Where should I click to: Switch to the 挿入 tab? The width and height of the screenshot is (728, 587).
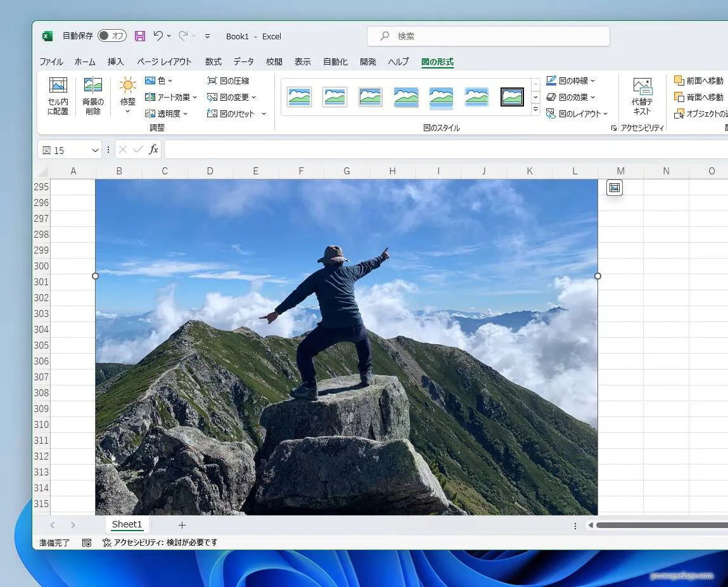[x=115, y=61]
